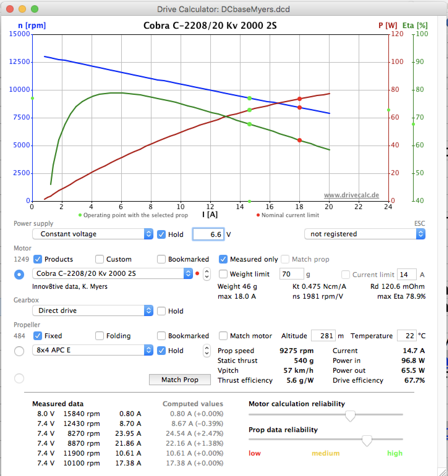This screenshot has width=448, height=476.
Task: Click the chart title 'Cobra C-2208/20 Kv 2000 2S'
Action: (210, 25)
